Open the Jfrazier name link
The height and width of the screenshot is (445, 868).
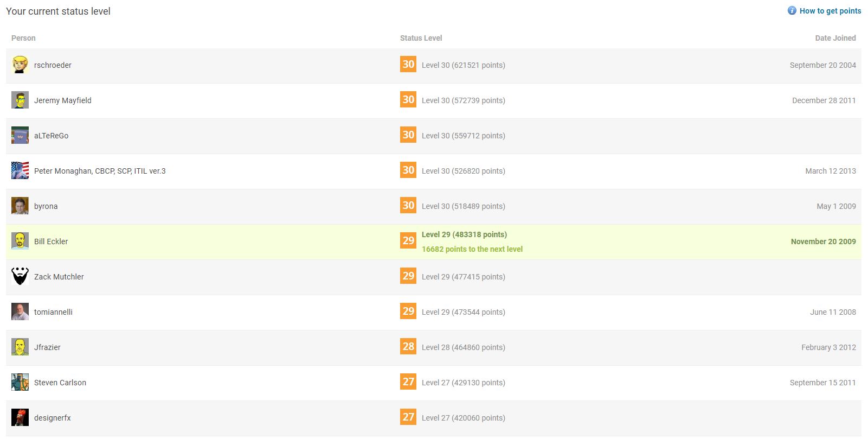[47, 347]
